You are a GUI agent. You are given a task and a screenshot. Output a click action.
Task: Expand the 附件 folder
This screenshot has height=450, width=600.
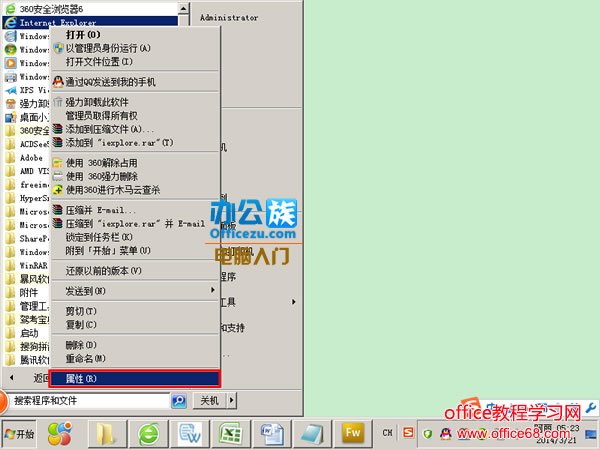click(27, 293)
